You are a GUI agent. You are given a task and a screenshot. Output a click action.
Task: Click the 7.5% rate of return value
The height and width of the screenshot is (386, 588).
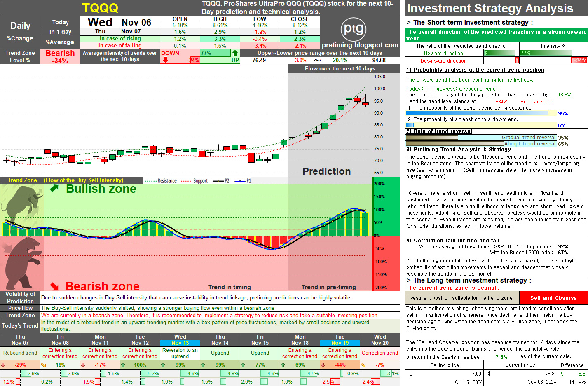(x=501, y=357)
